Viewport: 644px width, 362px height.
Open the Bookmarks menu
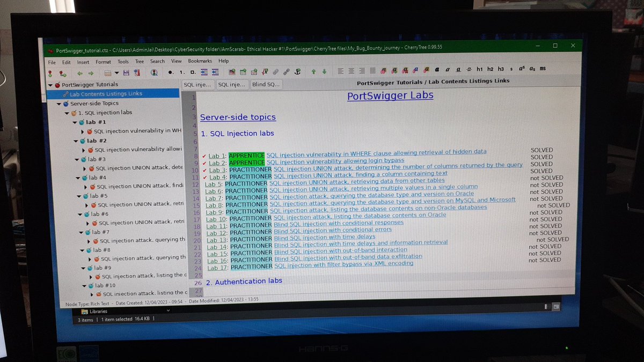pyautogui.click(x=200, y=61)
